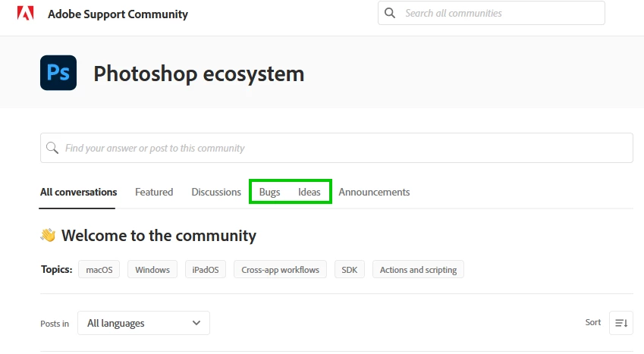Open the Featured tab
This screenshot has width=644, height=354.
154,193
